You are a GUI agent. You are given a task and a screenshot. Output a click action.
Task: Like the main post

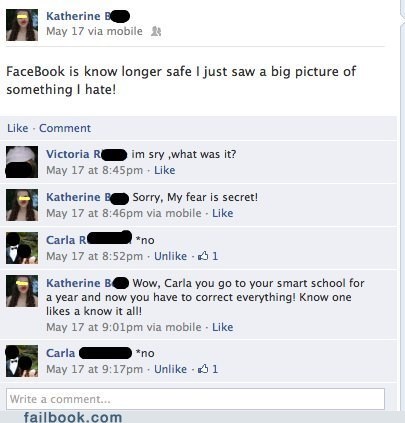pyautogui.click(x=18, y=128)
